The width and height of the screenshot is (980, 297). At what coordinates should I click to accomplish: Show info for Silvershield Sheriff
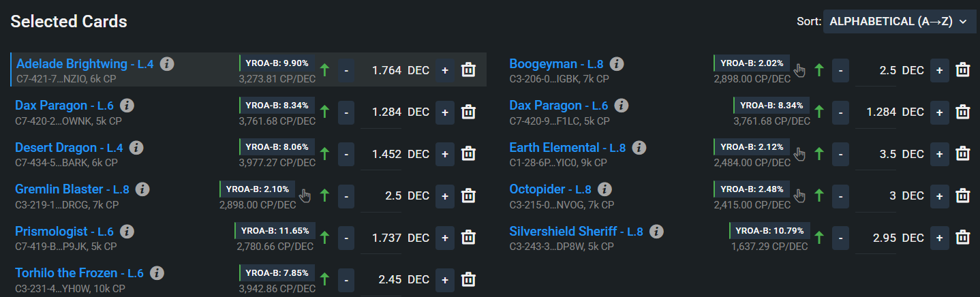click(656, 232)
